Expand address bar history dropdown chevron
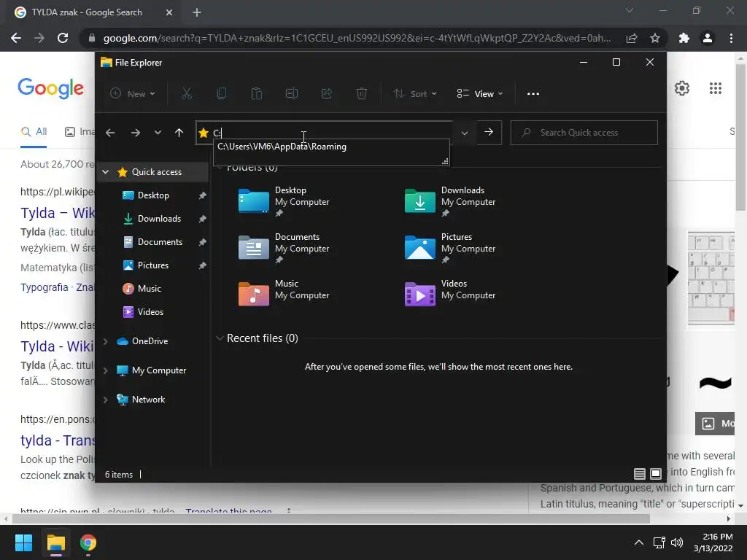Viewport: 747px width, 560px height. click(x=465, y=133)
